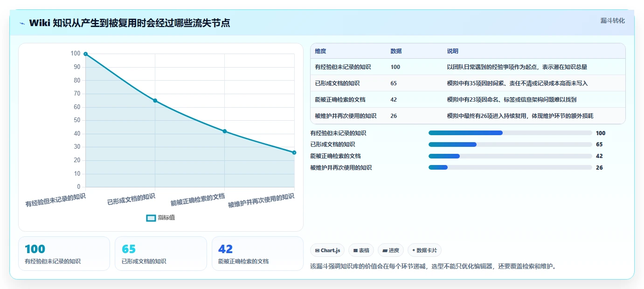Click table cell 能被正确检索的文档 in 维度 column

point(340,100)
